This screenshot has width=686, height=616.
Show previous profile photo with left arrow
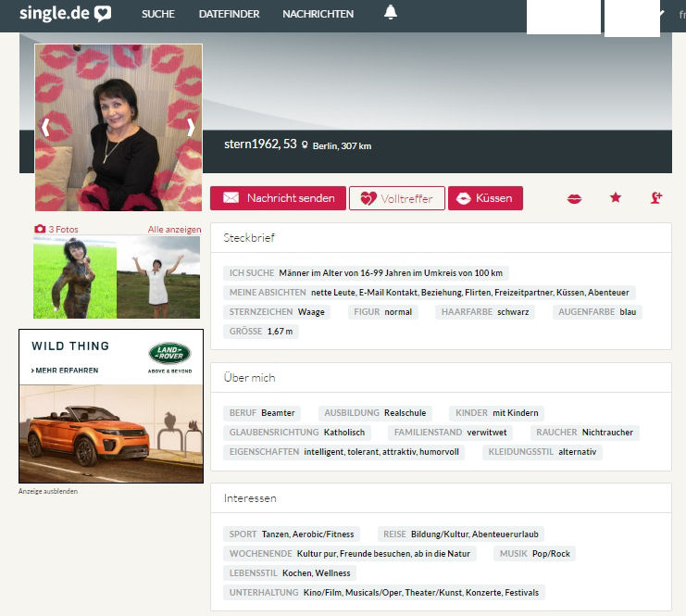coord(44,128)
